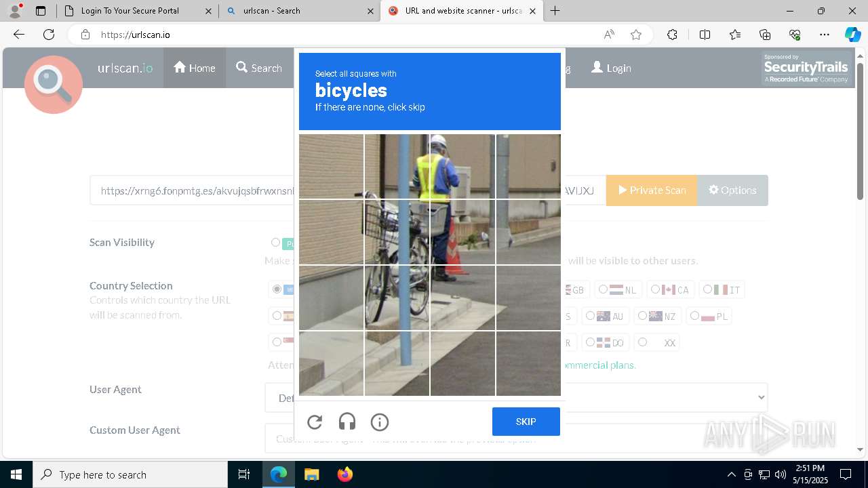
Task: Click the browser back arrow
Action: 19,35
